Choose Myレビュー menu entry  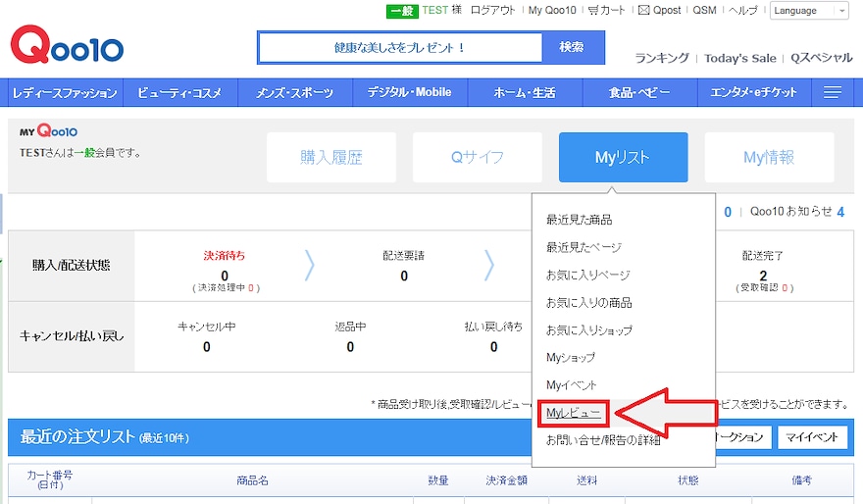click(x=573, y=413)
